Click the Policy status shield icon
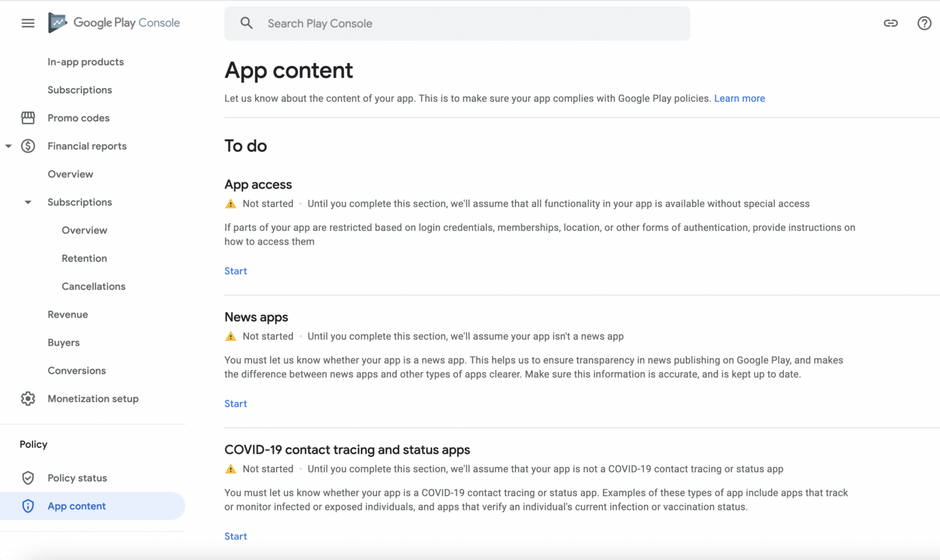The width and height of the screenshot is (940, 560). click(x=28, y=478)
